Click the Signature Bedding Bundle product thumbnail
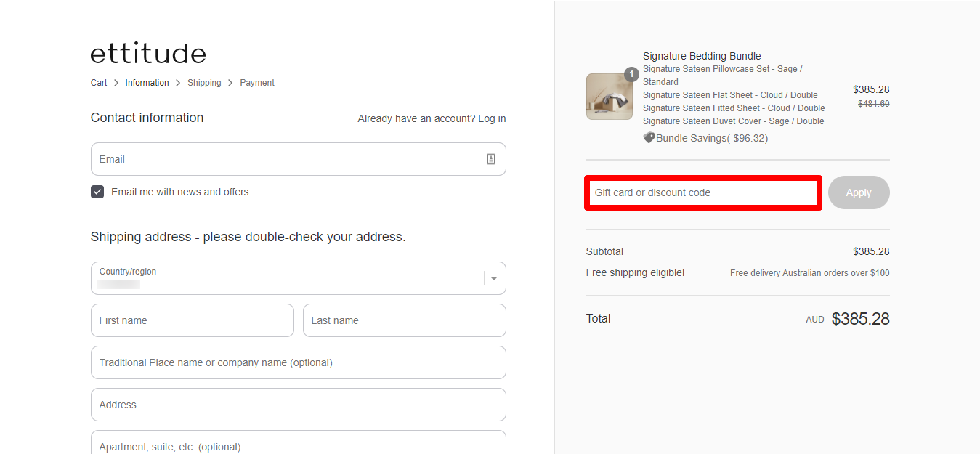Viewport: 980px width, 454px height. pyautogui.click(x=609, y=97)
